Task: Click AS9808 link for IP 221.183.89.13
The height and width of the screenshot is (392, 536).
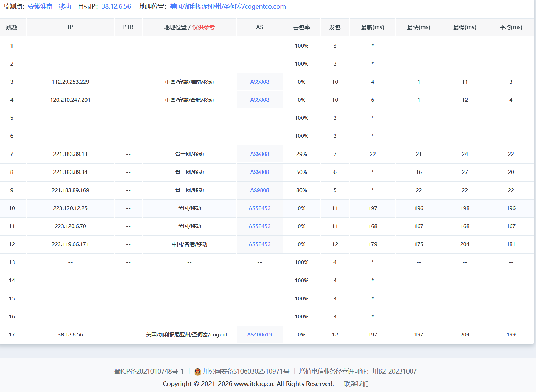Action: pyautogui.click(x=259, y=154)
